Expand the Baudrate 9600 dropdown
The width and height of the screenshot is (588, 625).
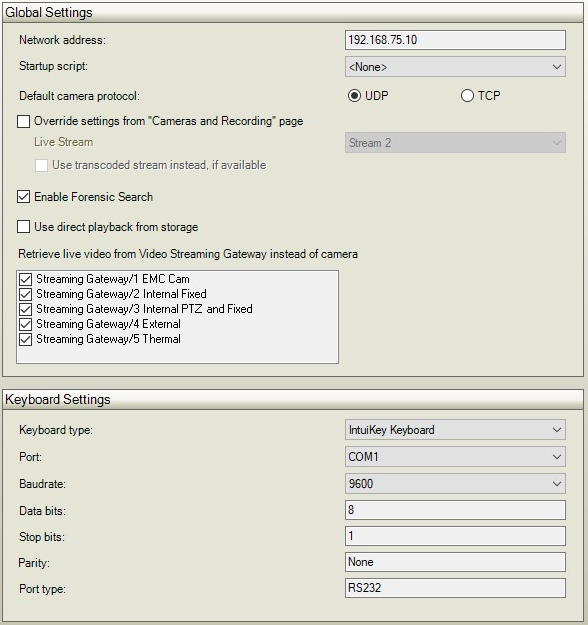click(455, 483)
